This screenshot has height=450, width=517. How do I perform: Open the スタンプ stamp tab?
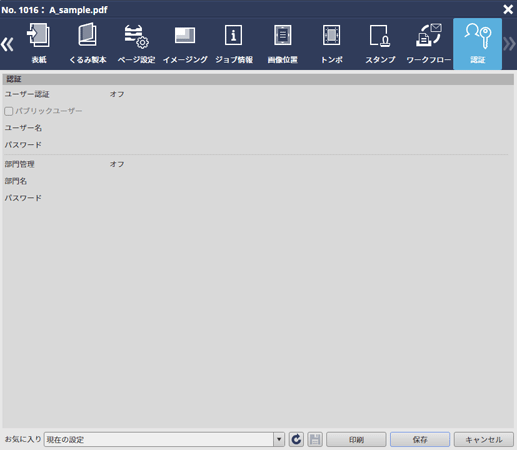point(380,44)
